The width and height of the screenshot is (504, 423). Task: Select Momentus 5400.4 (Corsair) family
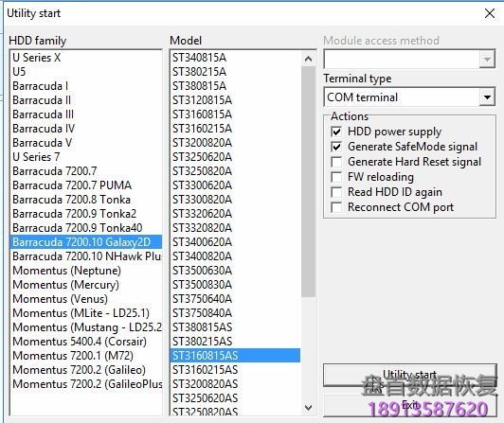(86, 341)
